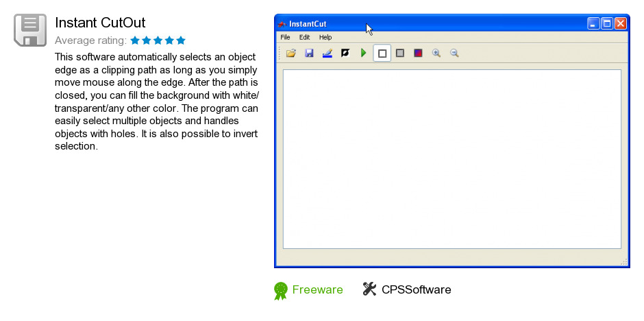Open the Help menu

pyautogui.click(x=325, y=38)
